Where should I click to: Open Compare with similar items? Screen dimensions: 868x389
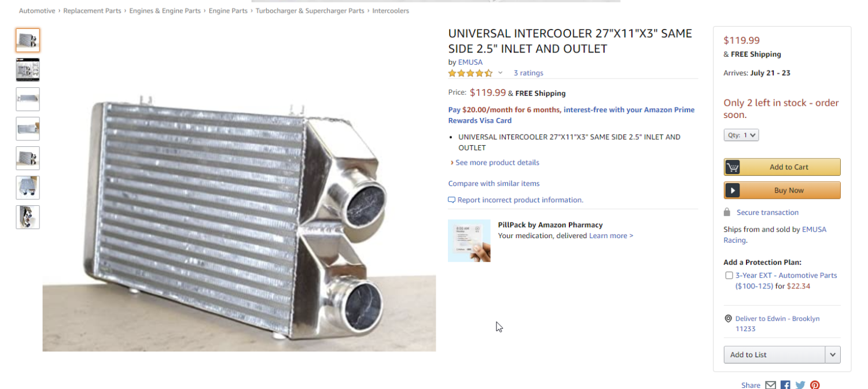pos(494,183)
